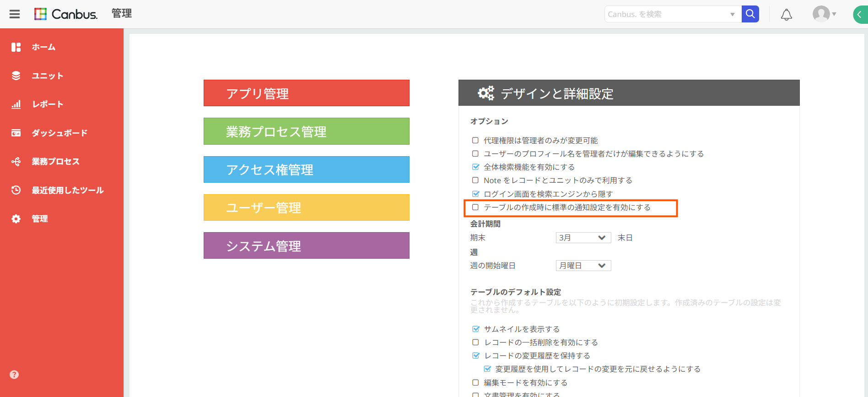Click the 末日 label text
Image resolution: width=868 pixels, height=397 pixels.
point(625,238)
